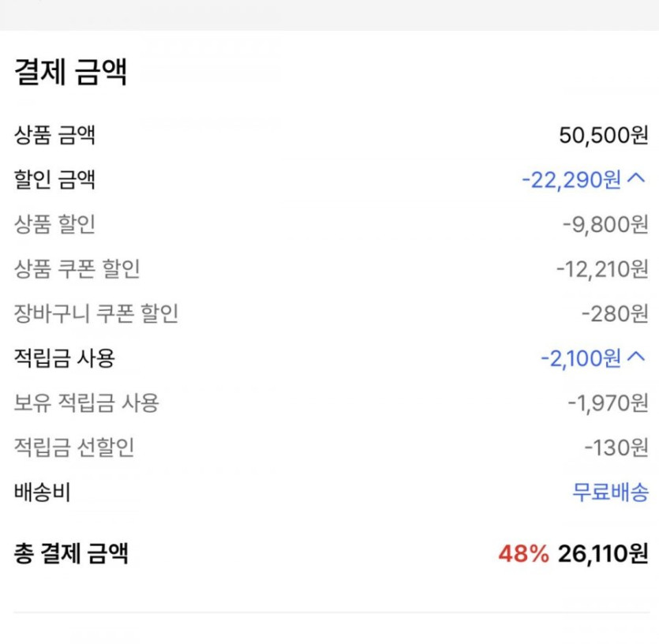Select the 결제 금액 section heading
Screen dimensions: 659x644
(x=71, y=73)
